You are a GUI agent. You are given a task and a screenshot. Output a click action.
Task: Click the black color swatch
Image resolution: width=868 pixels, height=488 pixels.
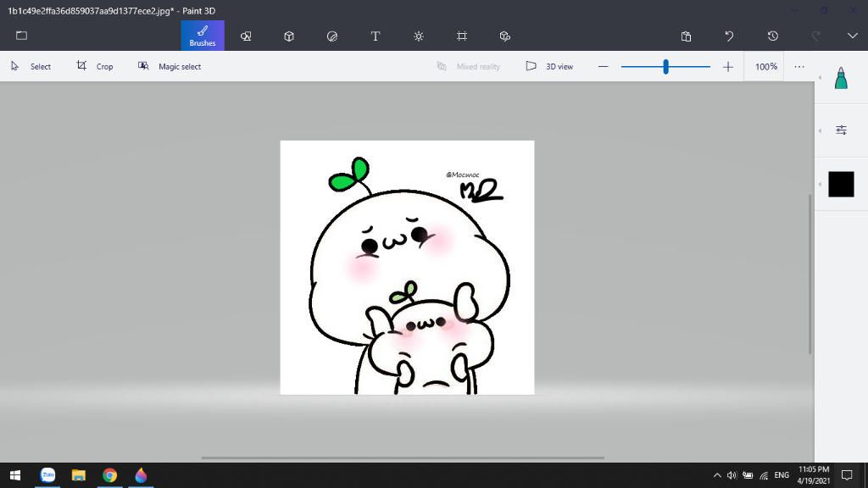(x=841, y=184)
